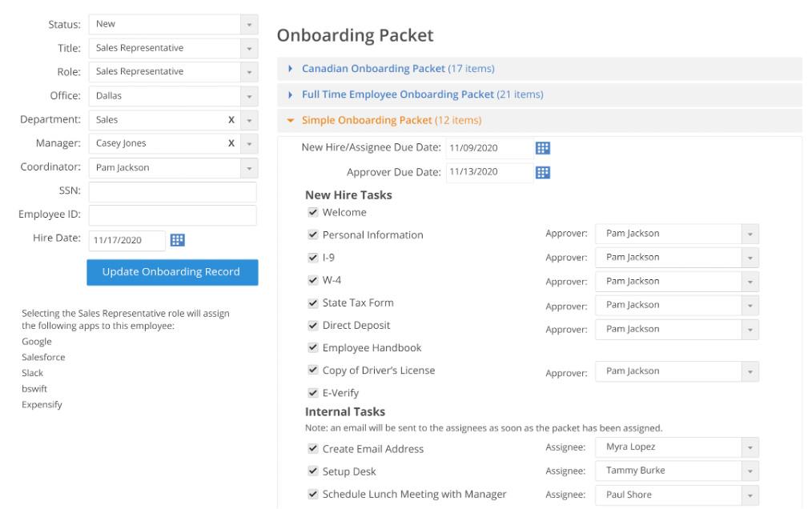This screenshot has width=812, height=509.
Task: Open the Approver Due Date calendar
Action: (543, 171)
